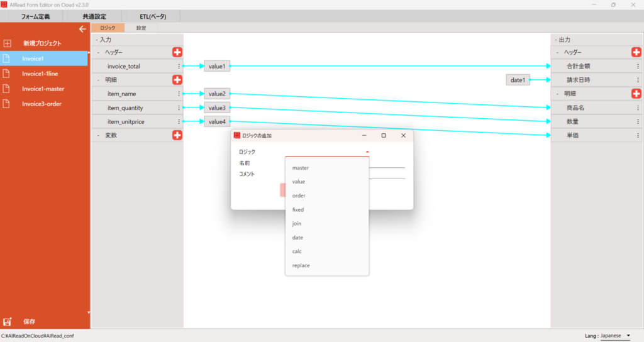Click the new project plus icon
Viewport: 644px width, 342px height.
pyautogui.click(x=7, y=43)
